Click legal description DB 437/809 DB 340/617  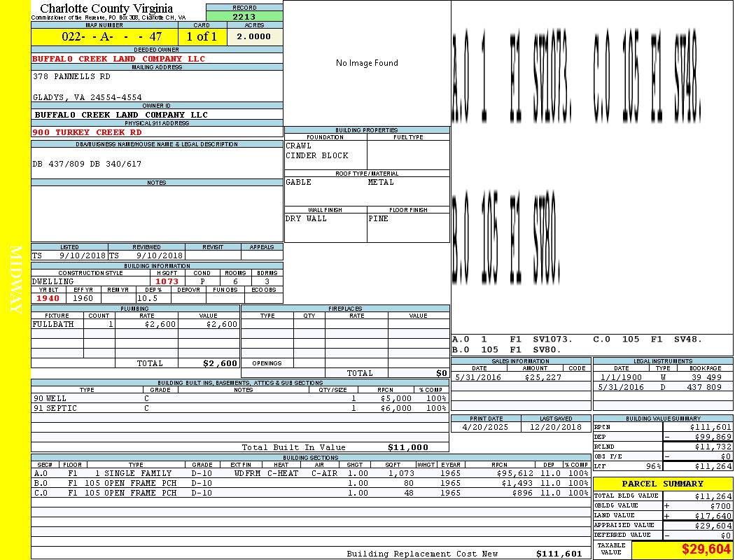point(87,164)
